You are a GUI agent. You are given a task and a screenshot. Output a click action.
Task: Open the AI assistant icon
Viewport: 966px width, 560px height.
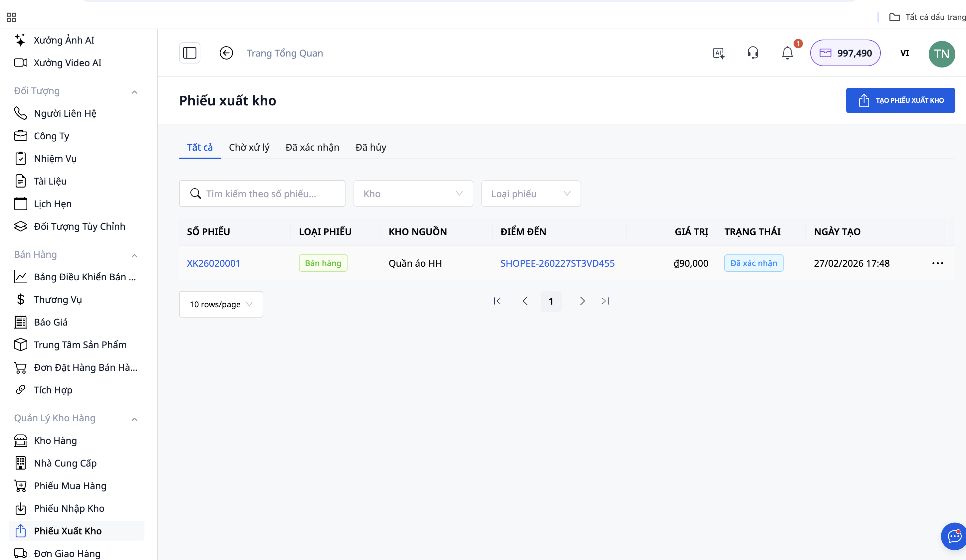(x=718, y=53)
